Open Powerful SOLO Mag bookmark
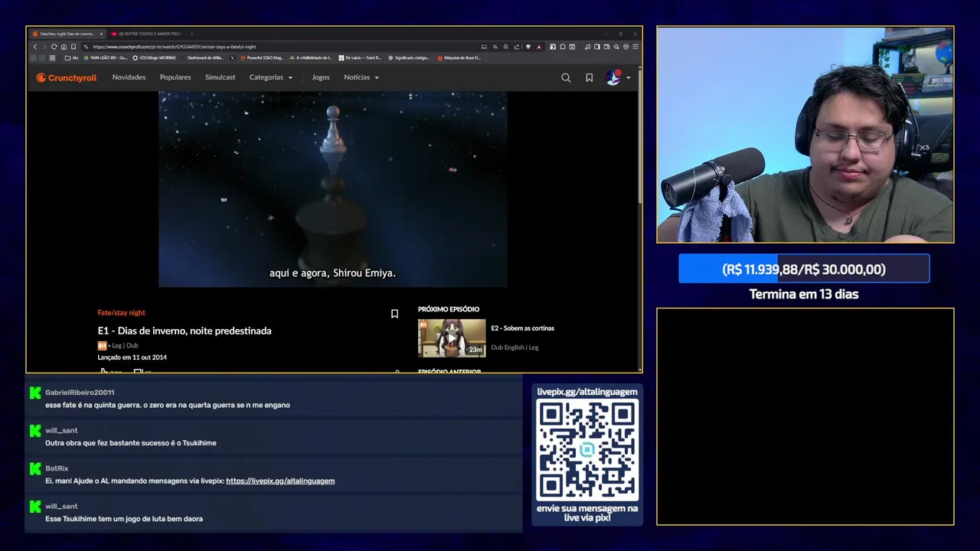 (x=262, y=58)
